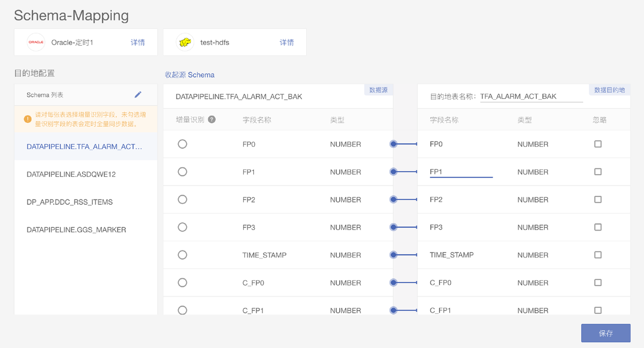This screenshot has height=348, width=644.
Task: Open the 增量识别 help question icon
Action: 211,119
